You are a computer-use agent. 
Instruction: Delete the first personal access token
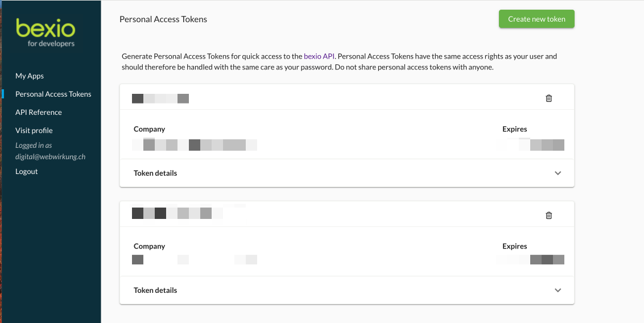click(548, 98)
